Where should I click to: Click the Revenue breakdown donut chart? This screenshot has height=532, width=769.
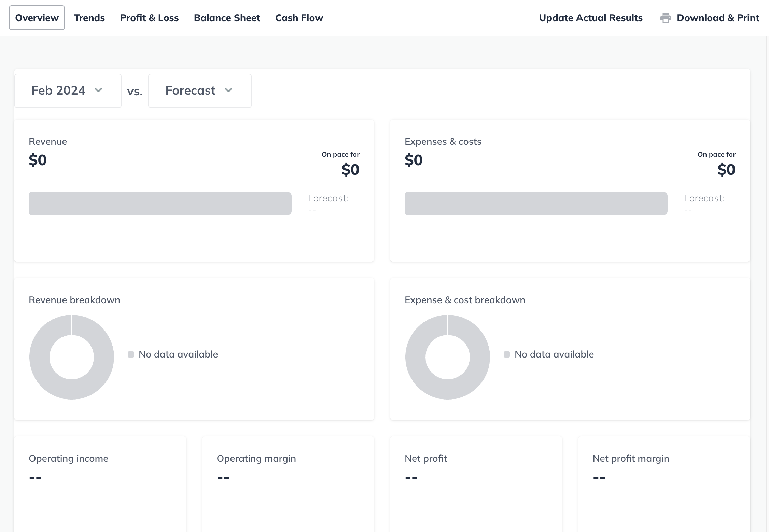tap(71, 356)
